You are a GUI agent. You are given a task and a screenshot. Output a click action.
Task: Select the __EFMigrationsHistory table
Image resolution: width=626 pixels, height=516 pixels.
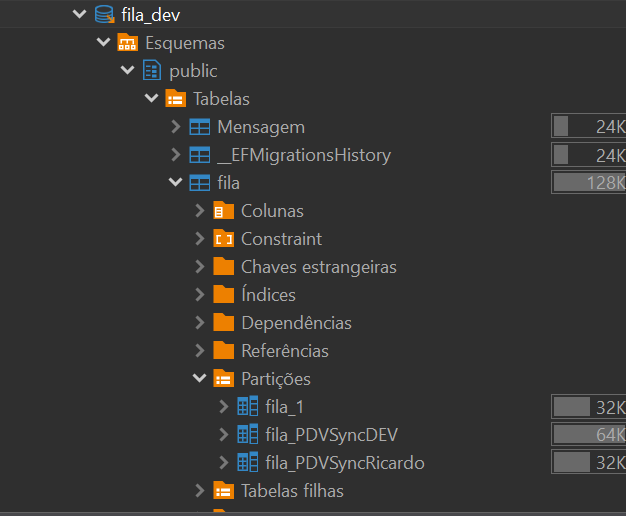click(x=303, y=155)
